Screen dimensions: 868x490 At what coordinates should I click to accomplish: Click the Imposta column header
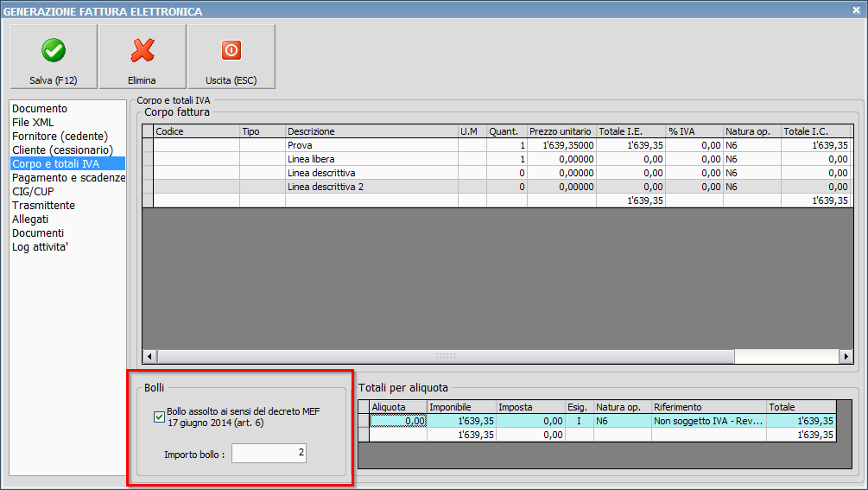click(530, 407)
